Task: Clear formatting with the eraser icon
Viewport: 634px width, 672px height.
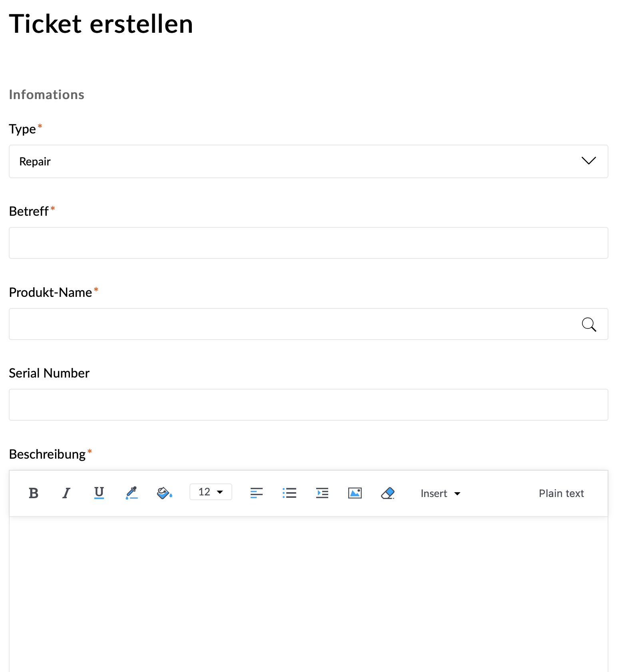Action: tap(388, 493)
